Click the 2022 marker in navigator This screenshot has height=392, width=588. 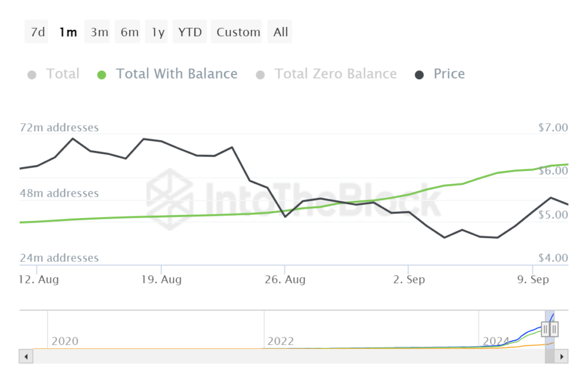coord(280,341)
